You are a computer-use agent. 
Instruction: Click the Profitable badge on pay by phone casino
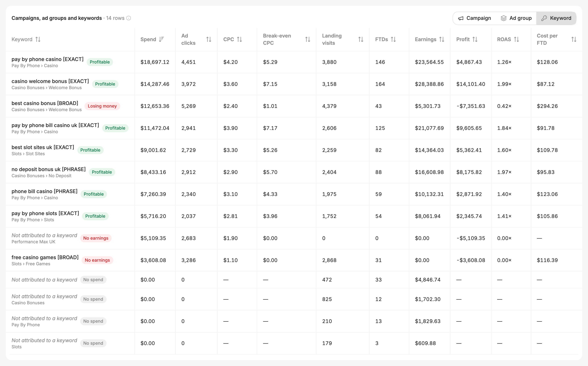click(x=100, y=62)
